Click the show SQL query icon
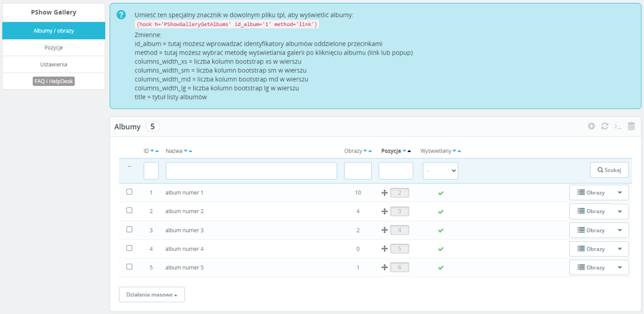This screenshot has width=644, height=314. click(618, 126)
